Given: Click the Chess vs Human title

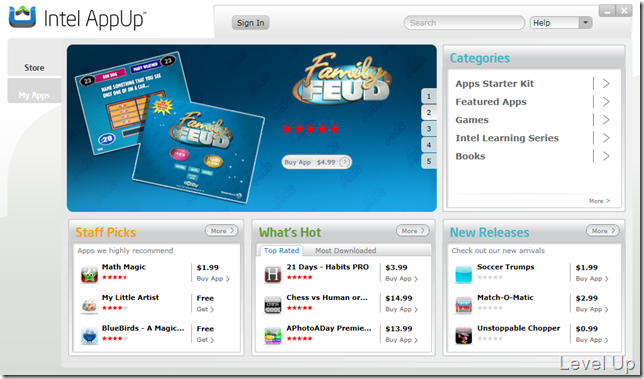Looking at the screenshot, I should (x=327, y=297).
